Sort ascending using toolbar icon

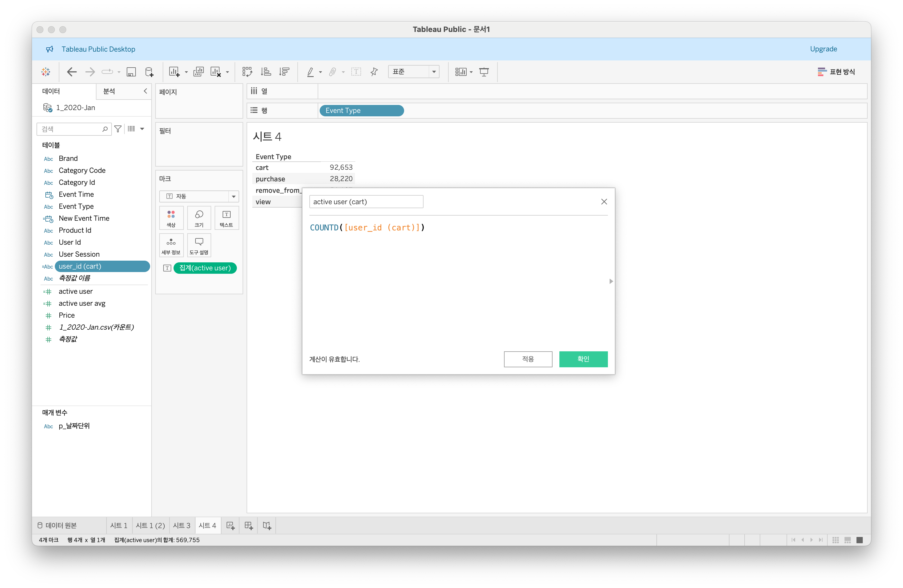tap(266, 72)
